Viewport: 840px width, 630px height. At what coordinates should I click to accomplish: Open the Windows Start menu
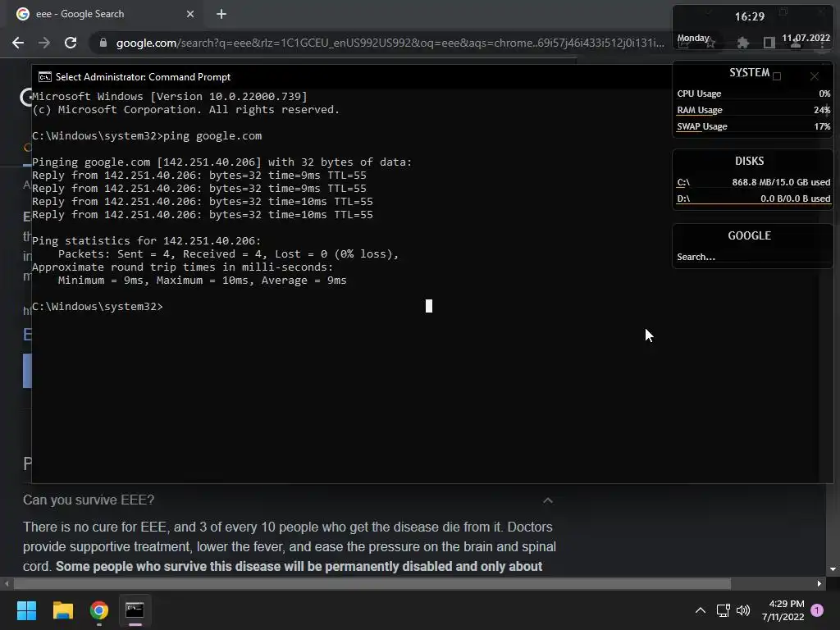click(x=26, y=610)
